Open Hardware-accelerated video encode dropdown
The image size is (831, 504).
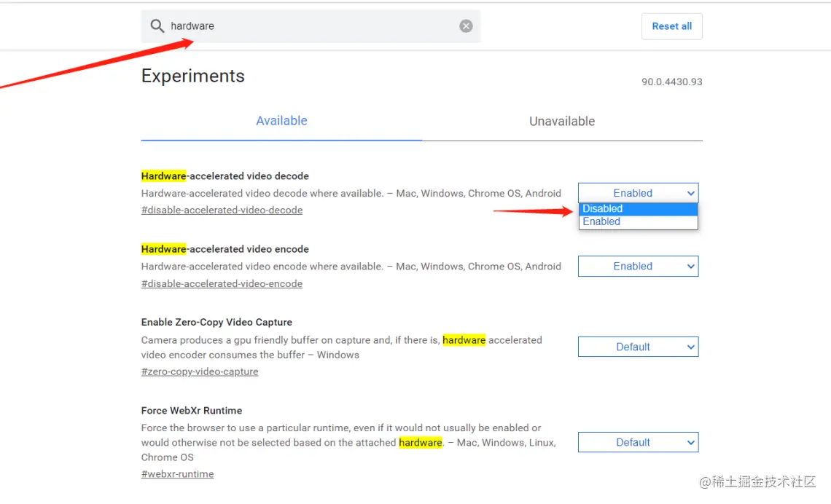point(638,267)
